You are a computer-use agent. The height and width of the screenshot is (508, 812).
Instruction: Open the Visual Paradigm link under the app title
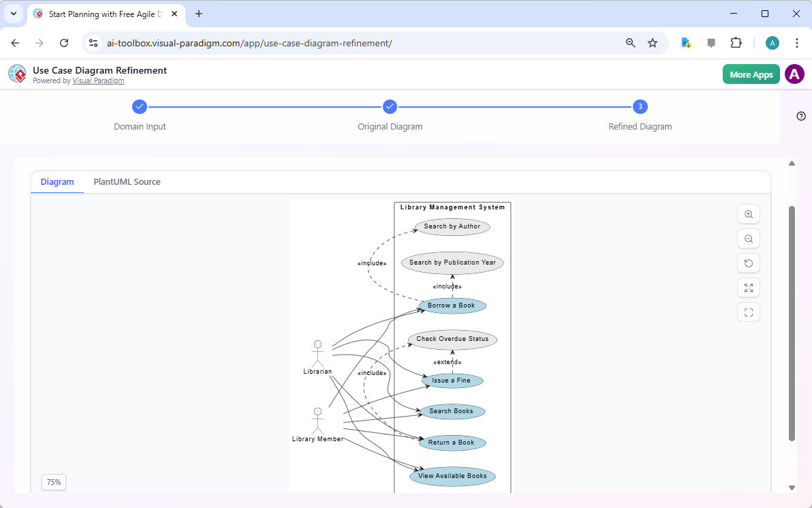point(98,80)
